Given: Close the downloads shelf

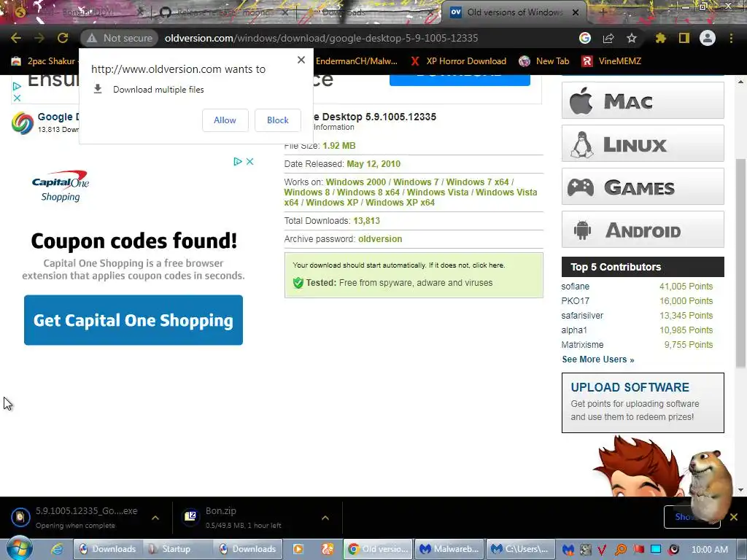Looking at the screenshot, I should [734, 517].
